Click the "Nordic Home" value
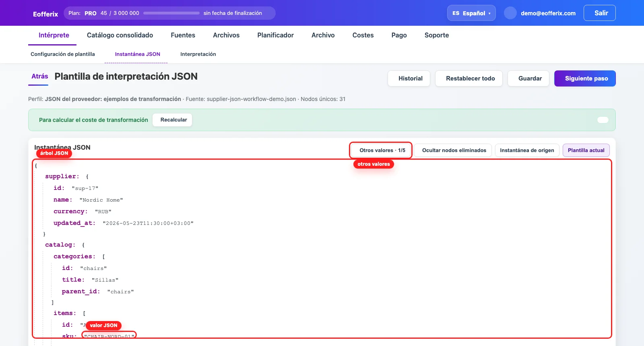The width and height of the screenshot is (644, 346). coord(101,200)
